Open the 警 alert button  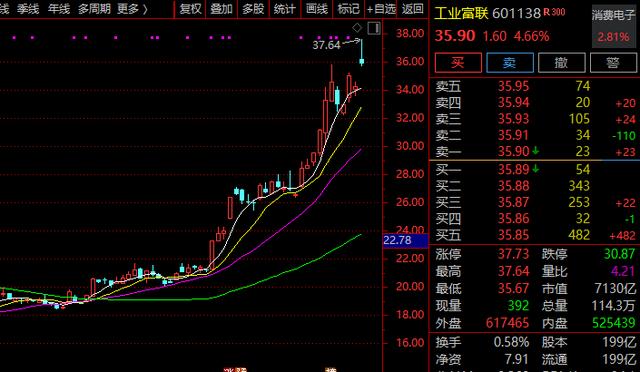[x=613, y=62]
